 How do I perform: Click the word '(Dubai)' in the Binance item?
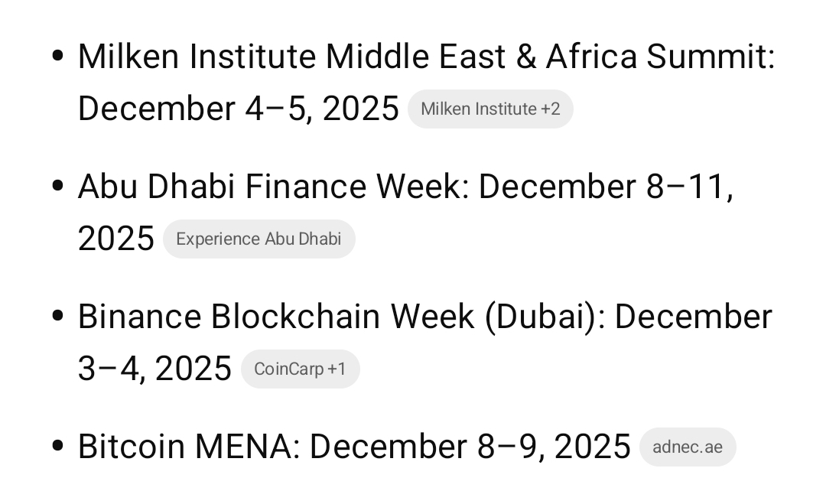(543, 317)
